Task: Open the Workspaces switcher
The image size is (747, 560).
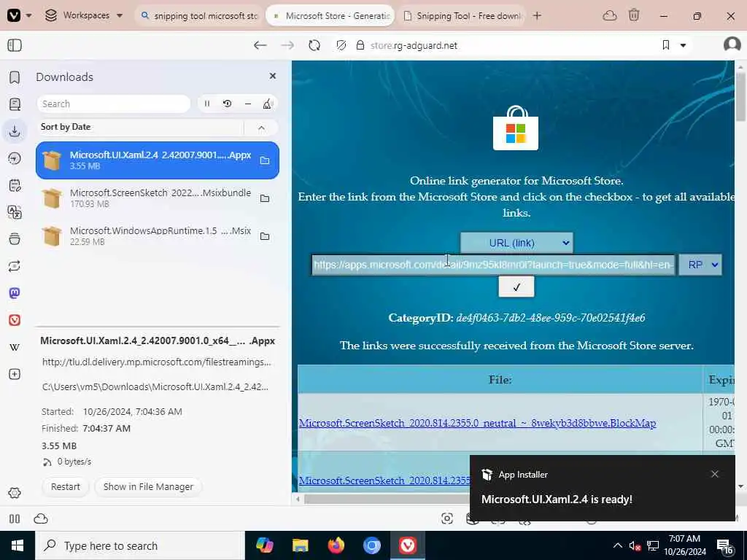Action: tap(84, 15)
